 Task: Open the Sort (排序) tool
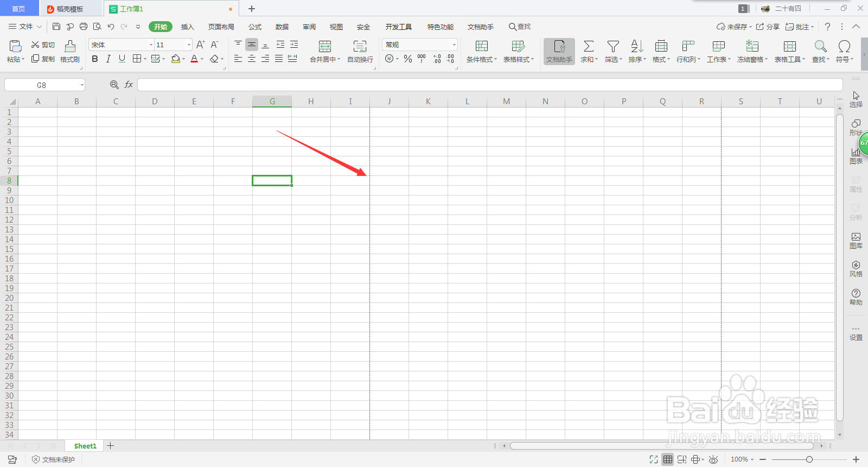[637, 51]
